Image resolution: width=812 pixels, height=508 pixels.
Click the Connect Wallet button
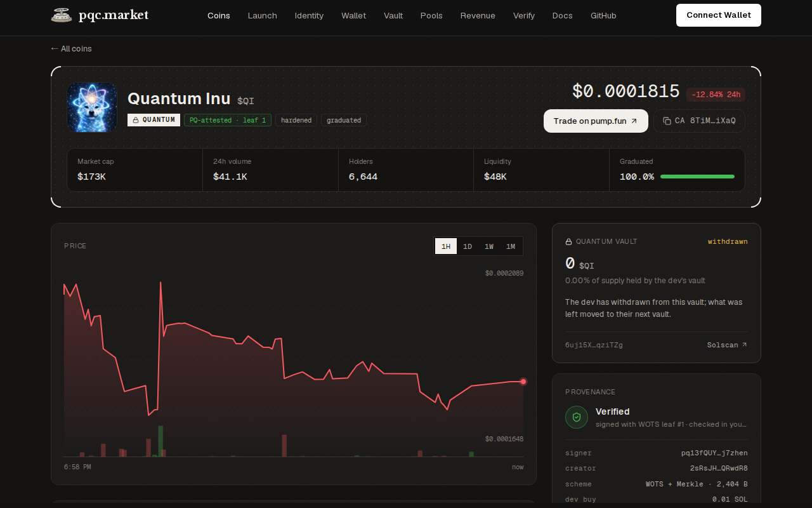point(719,15)
